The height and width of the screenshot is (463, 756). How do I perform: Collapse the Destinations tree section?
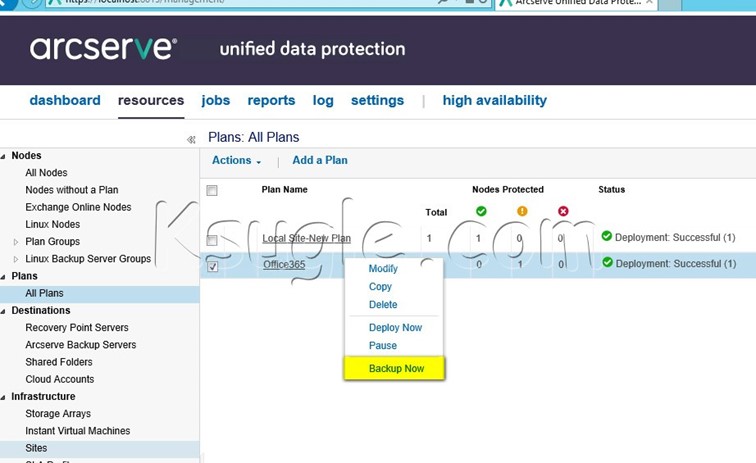coord(3,311)
